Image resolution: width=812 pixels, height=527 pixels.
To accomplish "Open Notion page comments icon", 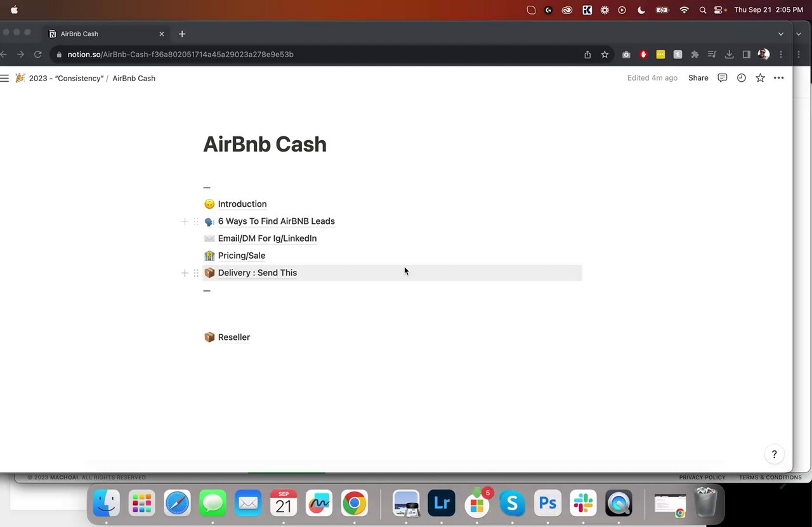I will (x=722, y=78).
